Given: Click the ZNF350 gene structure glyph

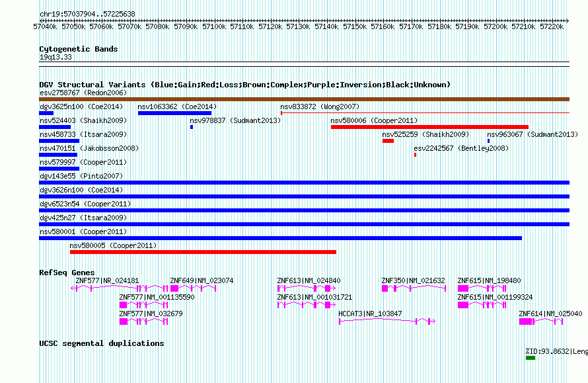Looking at the screenshot, I should 414,288.
